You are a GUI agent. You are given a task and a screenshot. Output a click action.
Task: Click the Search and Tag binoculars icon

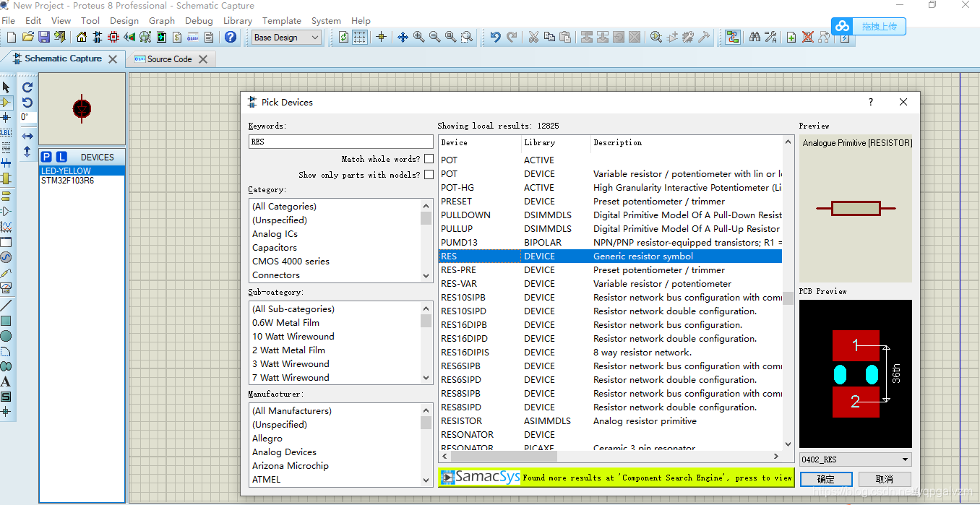pyautogui.click(x=755, y=37)
